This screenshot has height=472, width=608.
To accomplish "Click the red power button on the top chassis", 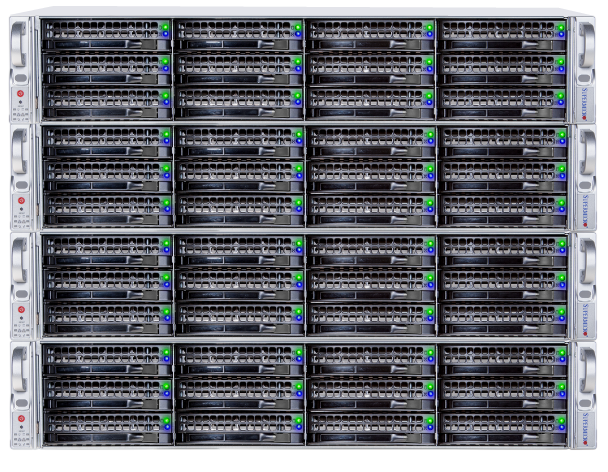I will 21,93.
